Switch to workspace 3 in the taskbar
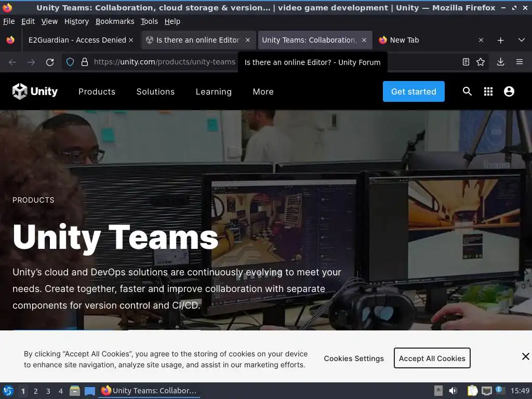The image size is (532, 399). tap(48, 391)
